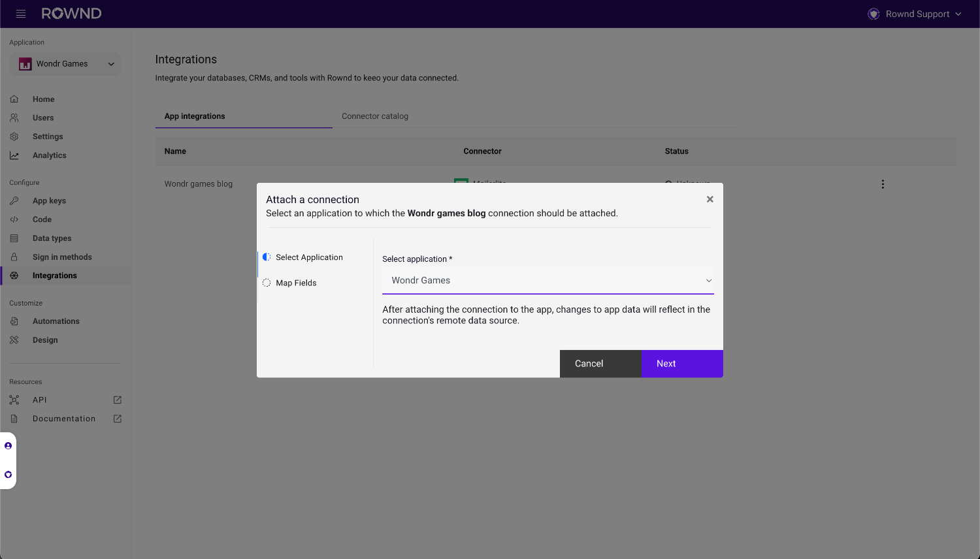980x559 pixels.
Task: Click the Data types list icon
Action: tap(14, 238)
